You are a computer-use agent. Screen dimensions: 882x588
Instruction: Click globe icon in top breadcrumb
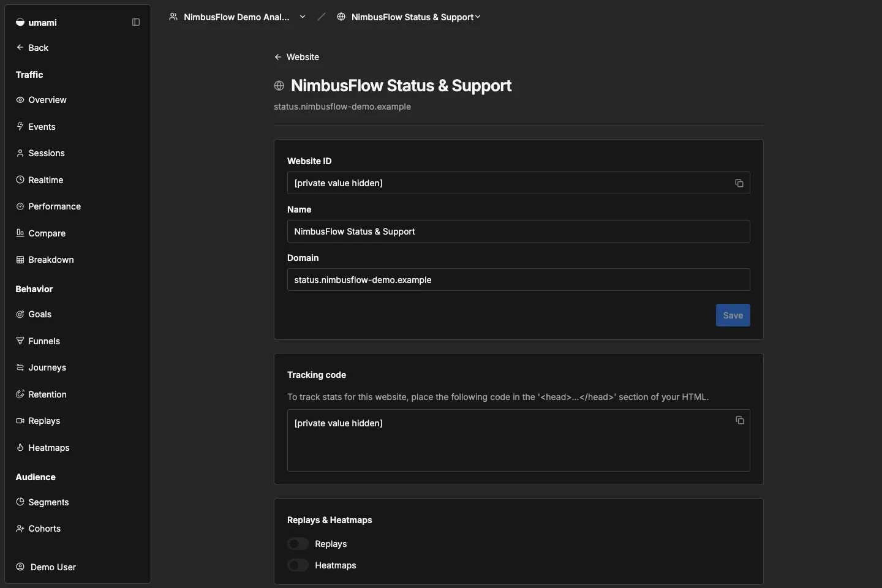[x=341, y=17]
